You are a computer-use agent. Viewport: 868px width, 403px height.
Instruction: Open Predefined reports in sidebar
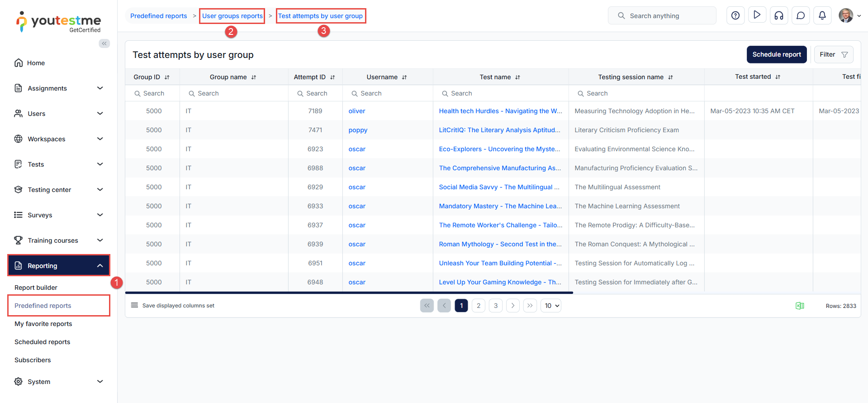click(43, 306)
